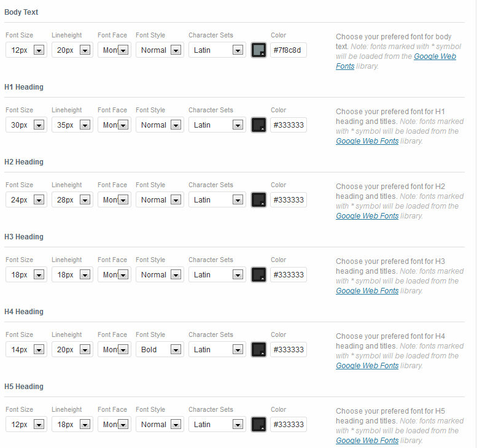Image resolution: width=485 pixels, height=448 pixels.
Task: Open the H2 Heading color picker swatch
Action: pyautogui.click(x=258, y=200)
